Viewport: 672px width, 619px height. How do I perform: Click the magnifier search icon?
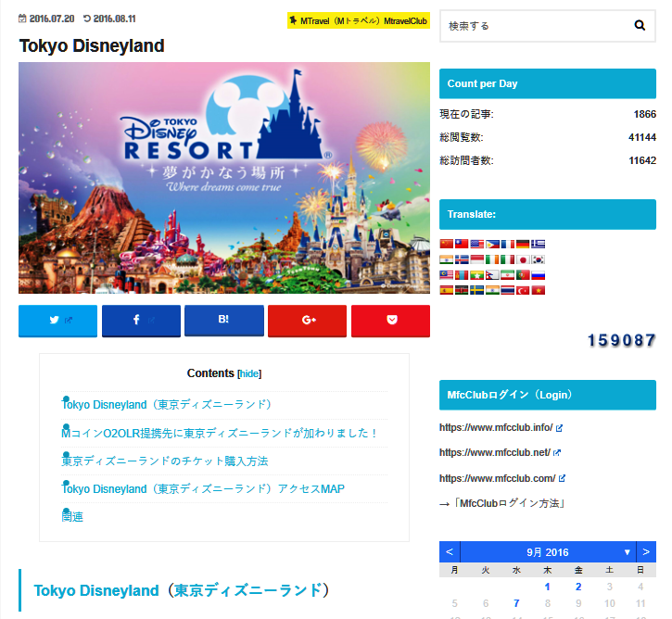click(640, 25)
